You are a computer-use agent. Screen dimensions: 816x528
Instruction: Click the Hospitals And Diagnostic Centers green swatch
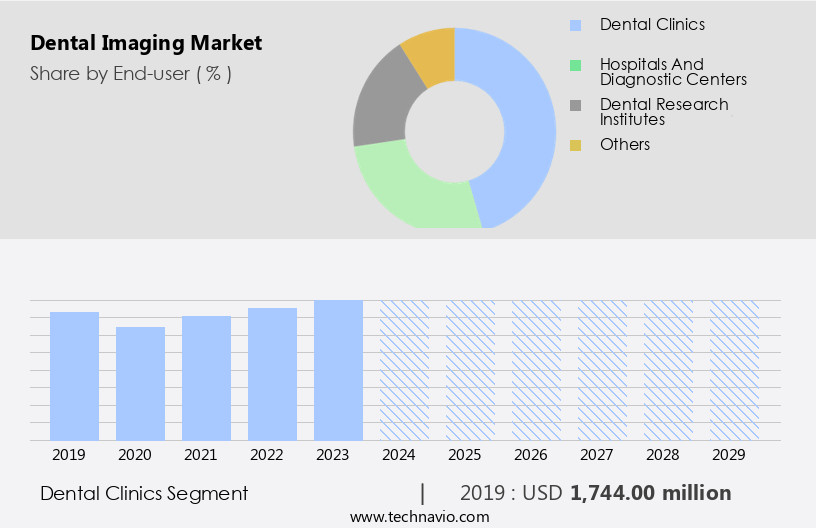tap(575, 66)
